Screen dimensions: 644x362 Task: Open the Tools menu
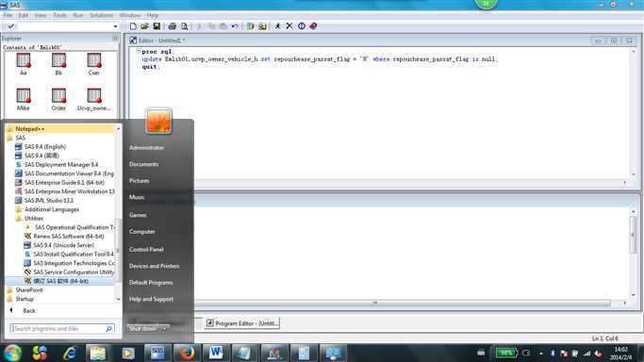[x=60, y=15]
